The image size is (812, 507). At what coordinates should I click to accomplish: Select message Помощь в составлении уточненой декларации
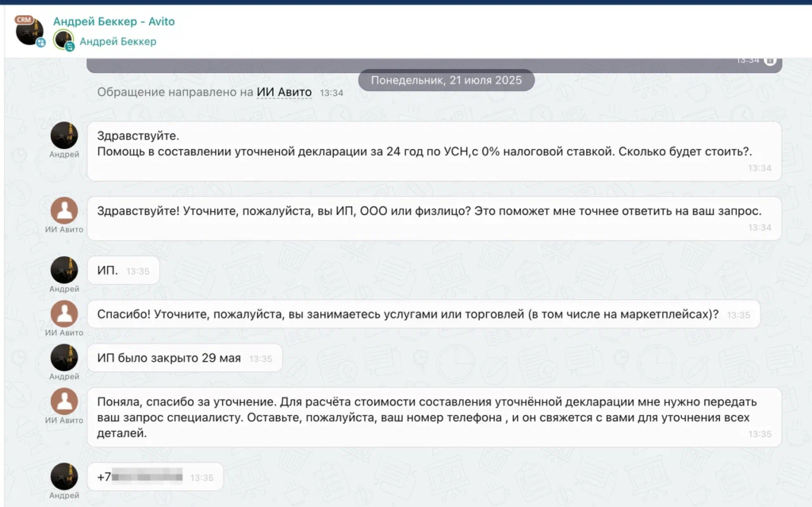[434, 152]
